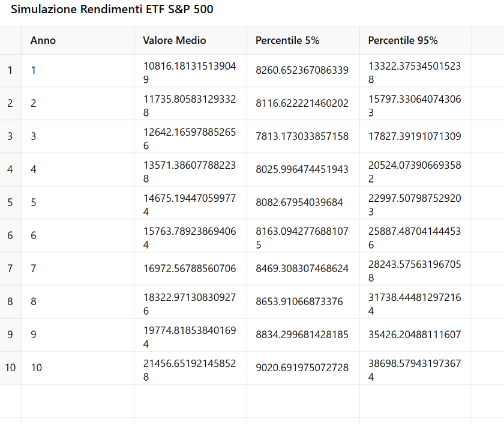504x424 pixels.
Task: Select Percentile 5% cell 9020.691975072728
Action: 302,368
